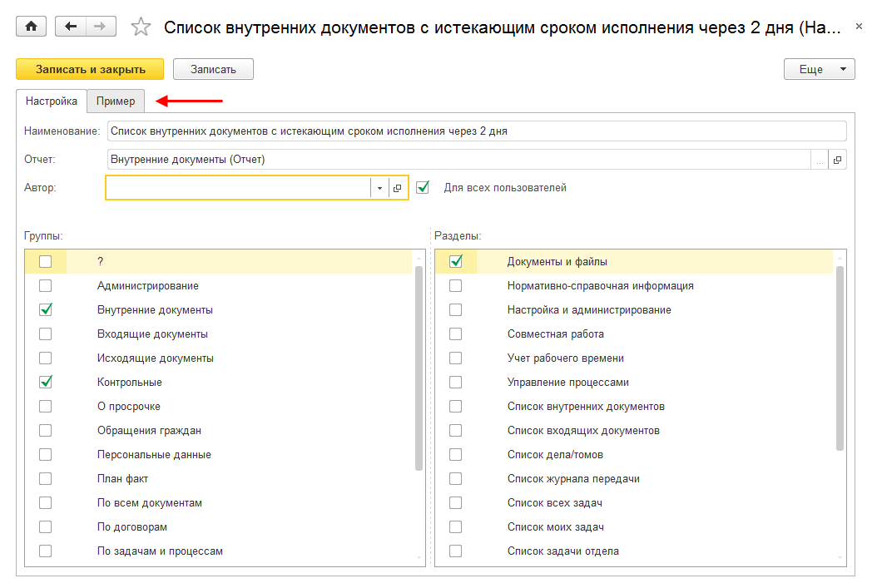Toggle the Для всех пользователей checkbox
The image size is (877, 588).
coord(424,188)
